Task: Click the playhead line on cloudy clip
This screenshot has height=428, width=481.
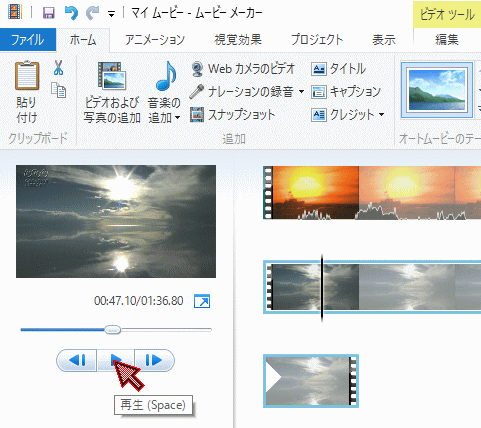Action: 322,287
